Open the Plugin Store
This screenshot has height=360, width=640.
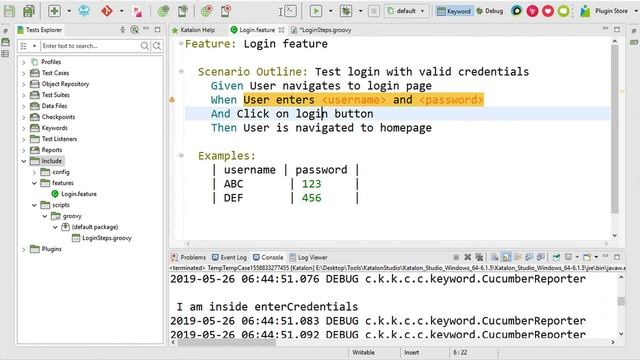(x=605, y=11)
